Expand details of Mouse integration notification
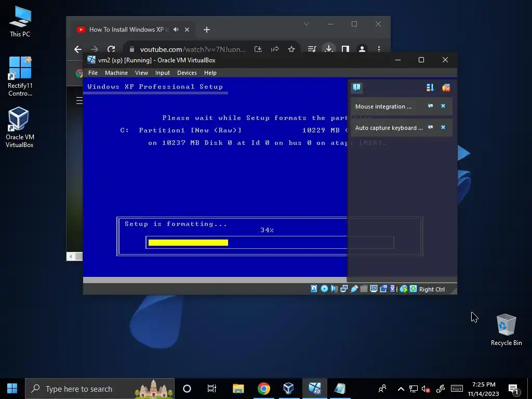The width and height of the screenshot is (532, 399). (x=430, y=106)
